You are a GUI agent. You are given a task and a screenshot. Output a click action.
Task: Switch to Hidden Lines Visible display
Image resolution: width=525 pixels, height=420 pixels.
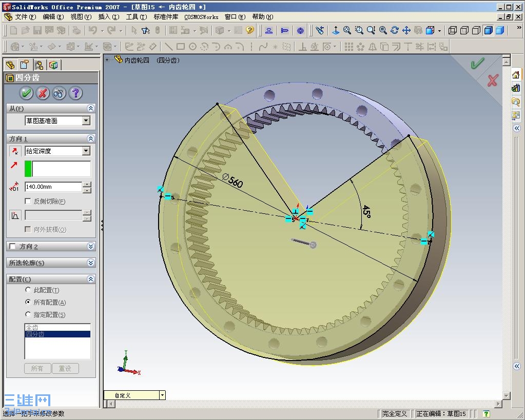[x=464, y=30]
